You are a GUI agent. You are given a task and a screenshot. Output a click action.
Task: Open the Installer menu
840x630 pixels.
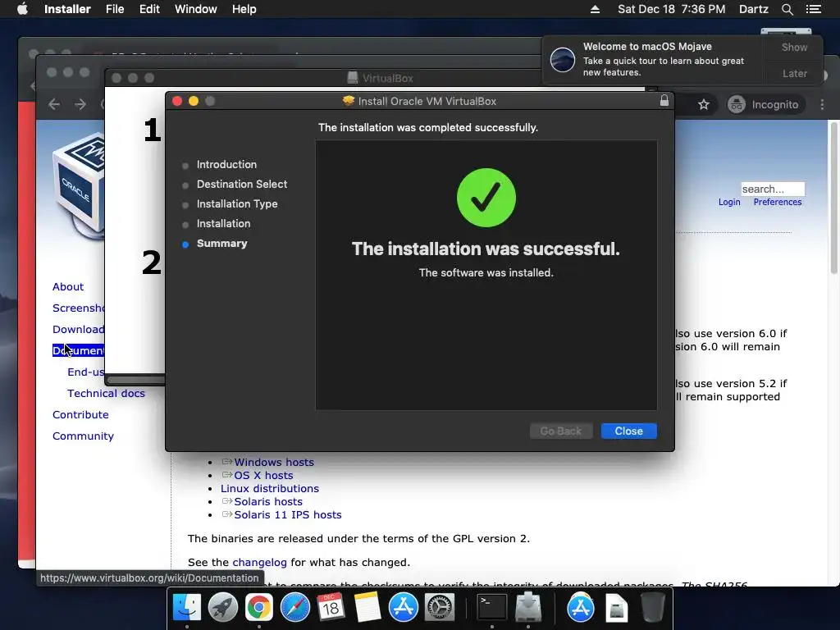(67, 9)
